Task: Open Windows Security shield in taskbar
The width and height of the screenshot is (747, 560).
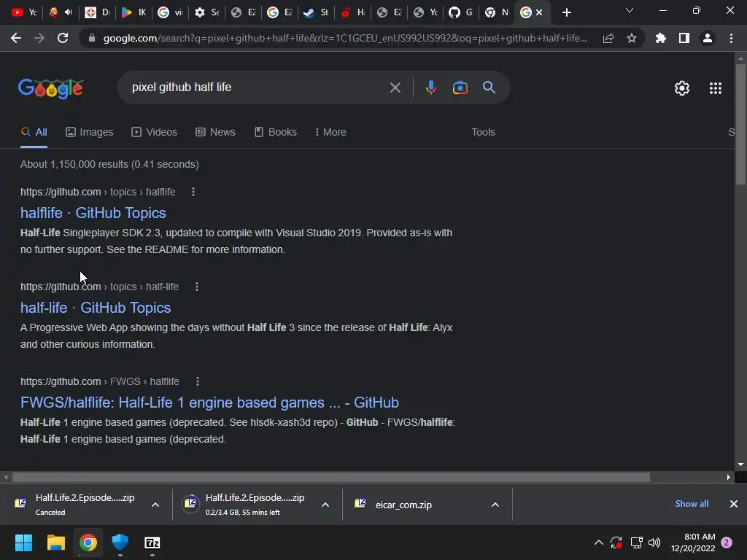Action: [x=120, y=542]
